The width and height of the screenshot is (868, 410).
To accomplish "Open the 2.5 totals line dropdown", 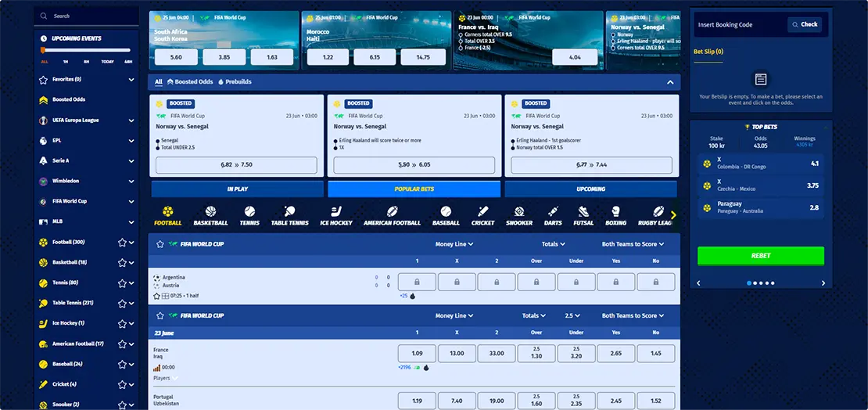I will (572, 315).
